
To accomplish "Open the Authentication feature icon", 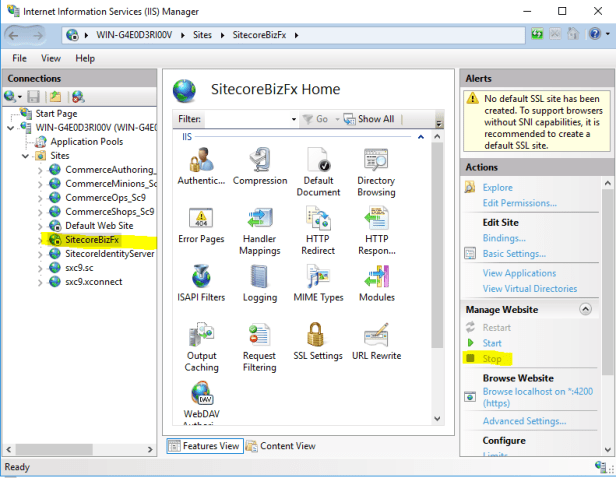I will (201, 161).
